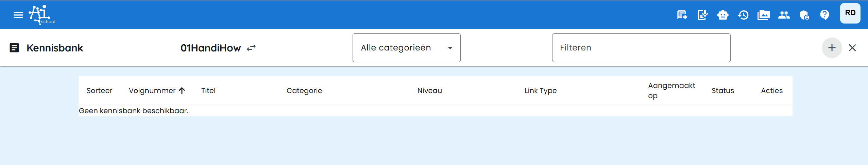Open the users group icon
868x165 pixels.
(784, 15)
